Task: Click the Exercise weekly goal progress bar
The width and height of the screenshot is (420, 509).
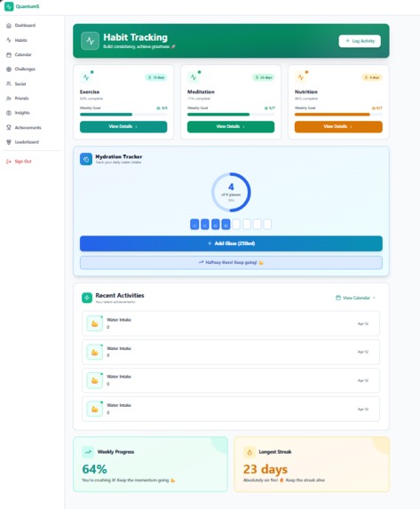Action: (x=123, y=115)
